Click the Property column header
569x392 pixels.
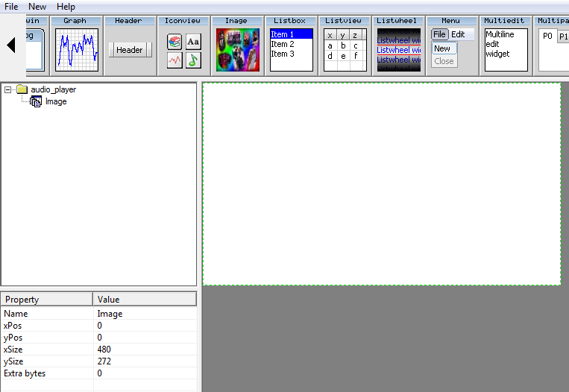point(47,299)
